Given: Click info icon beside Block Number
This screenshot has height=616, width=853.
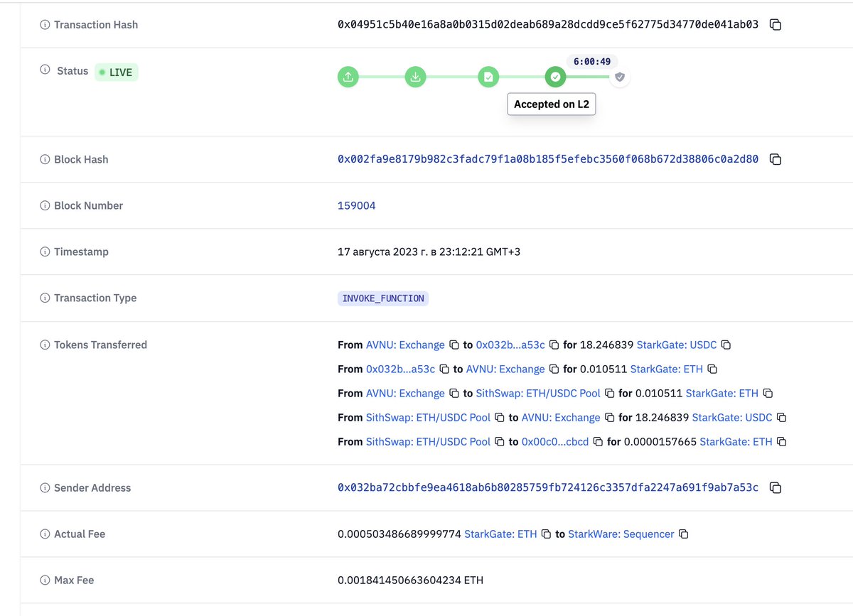Looking at the screenshot, I should coord(45,206).
